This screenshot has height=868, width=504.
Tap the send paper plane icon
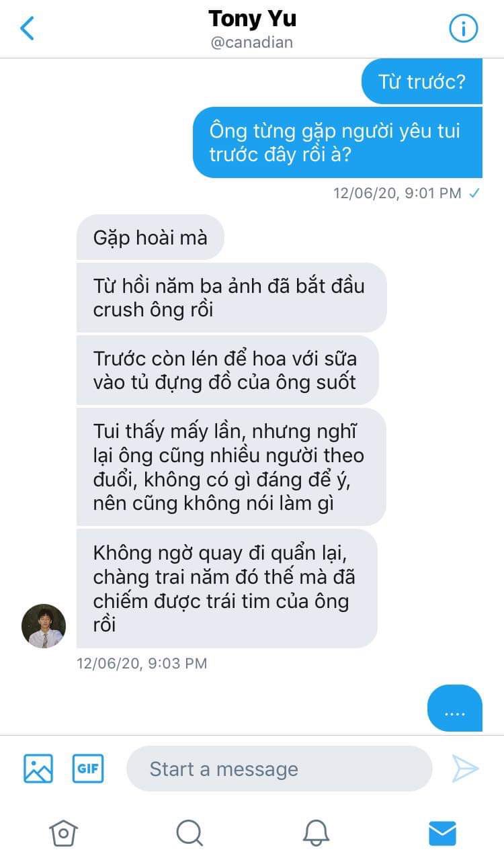(465, 769)
